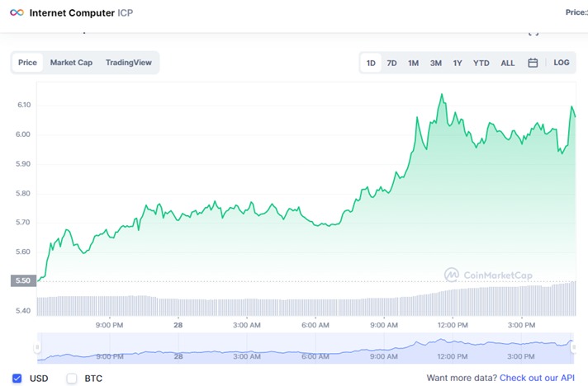This screenshot has height=386, width=588.
Task: Show ALL historical price data
Action: click(507, 63)
